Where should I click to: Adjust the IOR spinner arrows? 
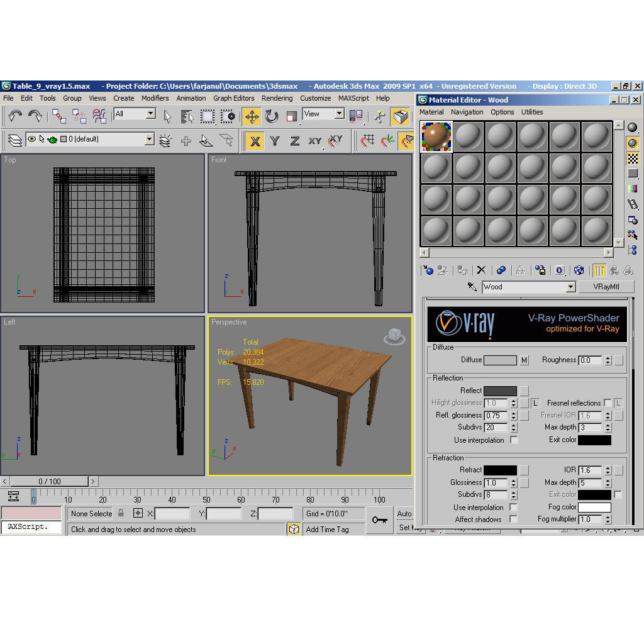point(608,470)
